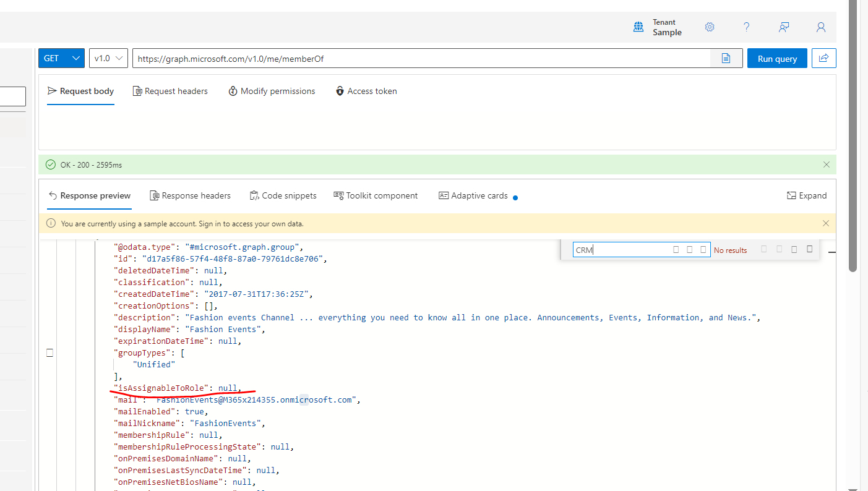Toggle regular expression in find box
Viewport: 868px width, 491px height.
[703, 249]
